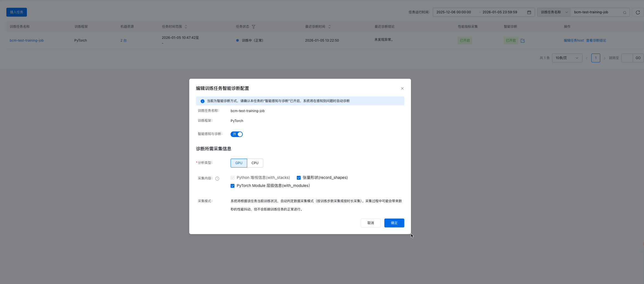Open the calendar icon to pick dates
Image resolution: width=644 pixels, height=284 pixels.
point(529,12)
